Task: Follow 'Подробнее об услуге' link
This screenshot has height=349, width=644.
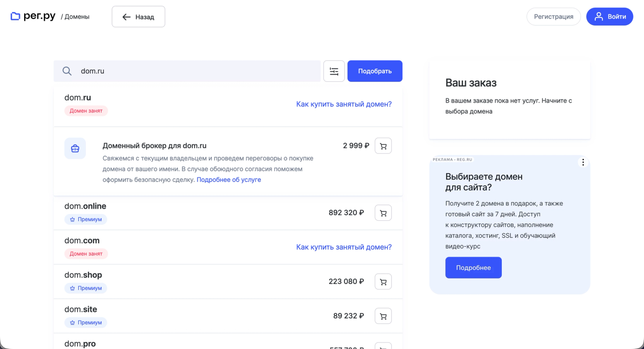Action: [x=229, y=180]
